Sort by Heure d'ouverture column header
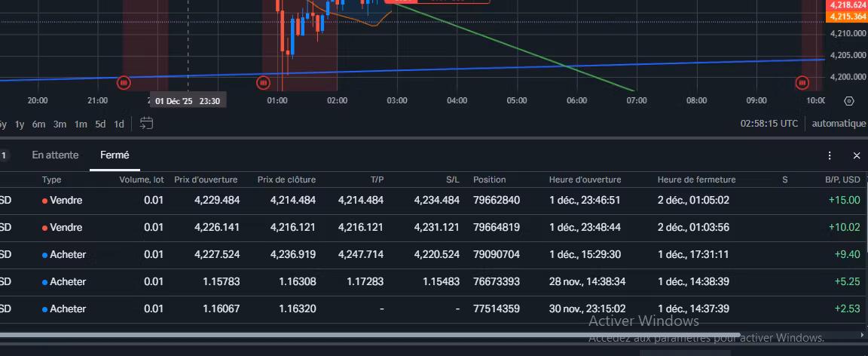The image size is (868, 356). (585, 180)
